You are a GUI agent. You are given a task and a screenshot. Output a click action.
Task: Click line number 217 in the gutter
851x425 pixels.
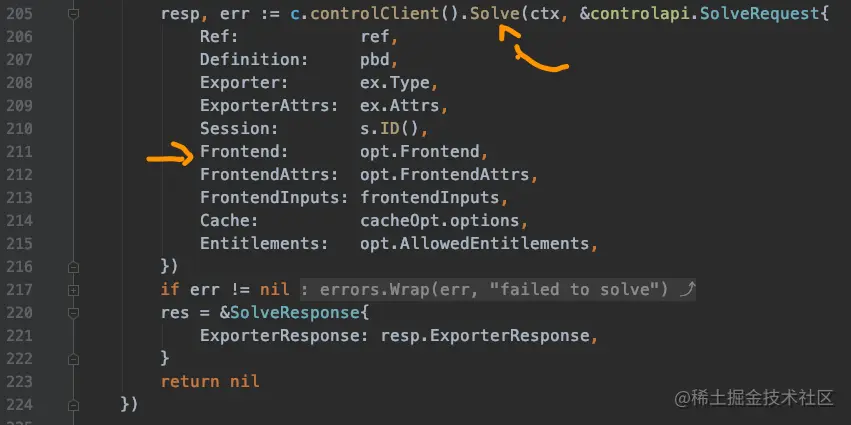[18, 290]
